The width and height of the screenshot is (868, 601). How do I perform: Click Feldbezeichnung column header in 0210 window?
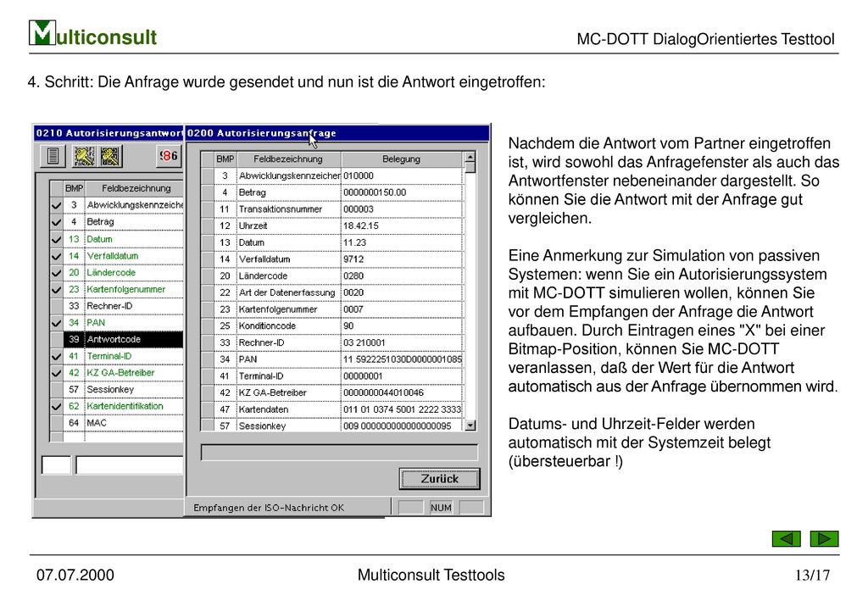point(136,188)
